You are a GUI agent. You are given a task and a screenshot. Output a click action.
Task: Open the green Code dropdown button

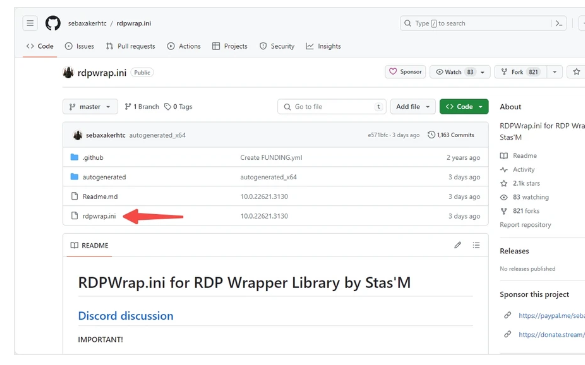[464, 107]
